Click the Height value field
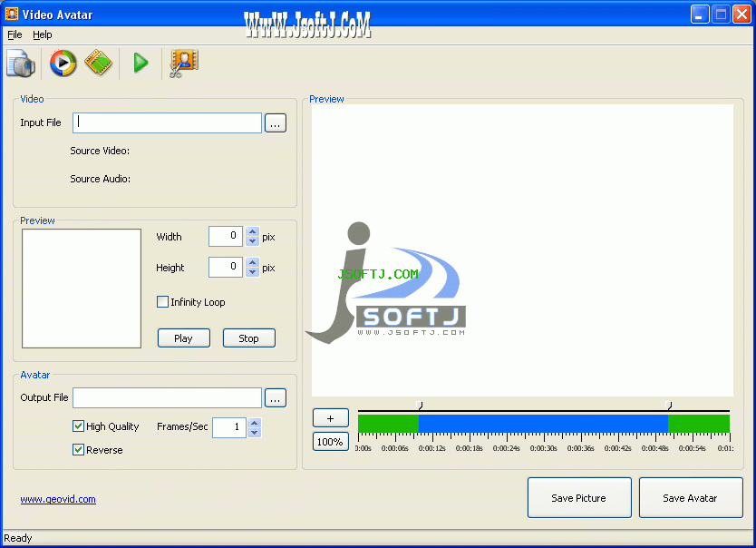This screenshot has height=548, width=756. 225,268
